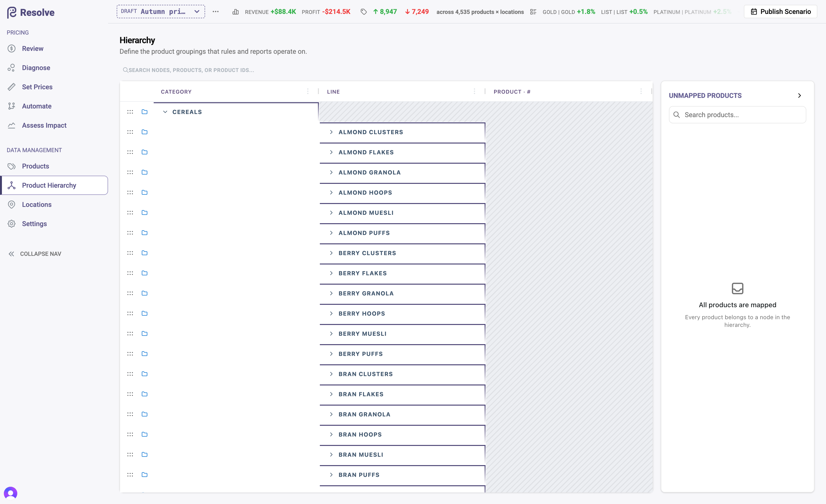The image size is (826, 504).
Task: Click the folder icon in Berry Clusters row
Action: click(145, 253)
